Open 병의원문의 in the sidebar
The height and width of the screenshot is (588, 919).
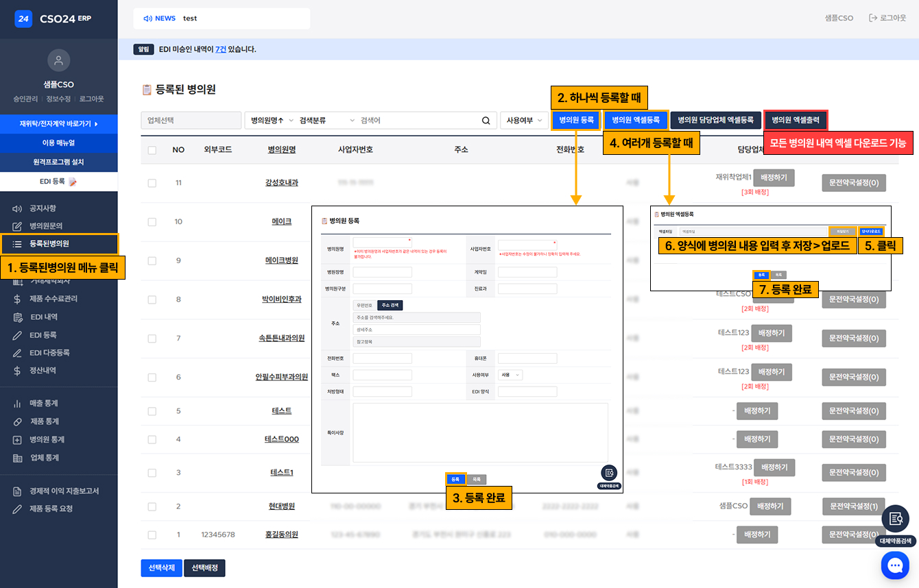point(46,226)
